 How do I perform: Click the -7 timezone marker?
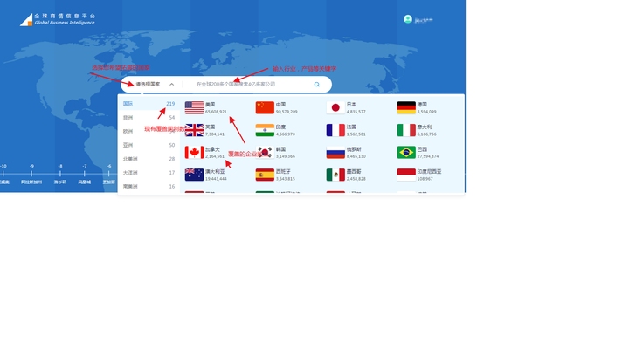(x=84, y=174)
